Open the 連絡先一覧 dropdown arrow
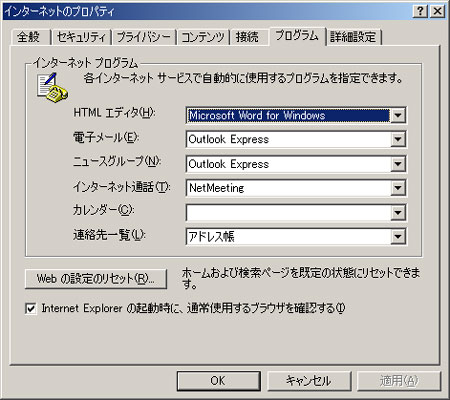The height and width of the screenshot is (400, 450). (398, 237)
